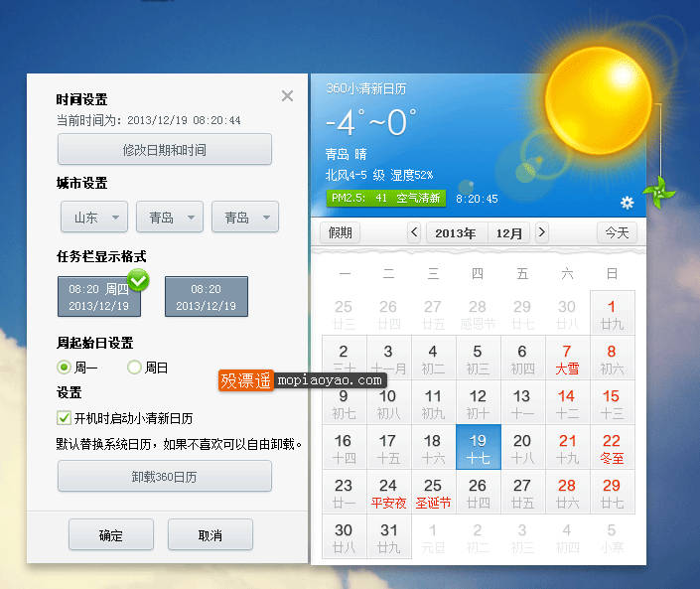The width and height of the screenshot is (700, 589).
Task: Choose taskbar format with weekday 周四
Action: tap(99, 297)
